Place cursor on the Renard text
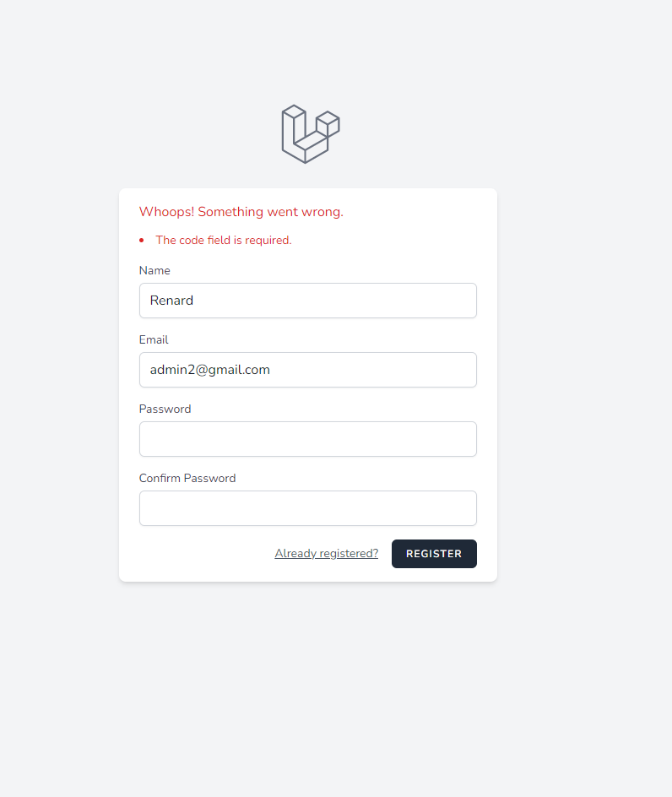 coord(171,301)
